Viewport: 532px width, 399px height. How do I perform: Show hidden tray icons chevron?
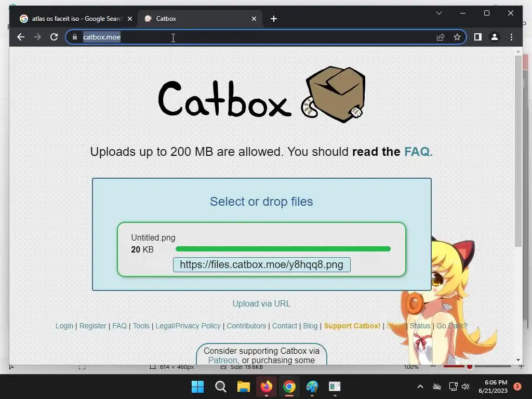click(x=420, y=387)
